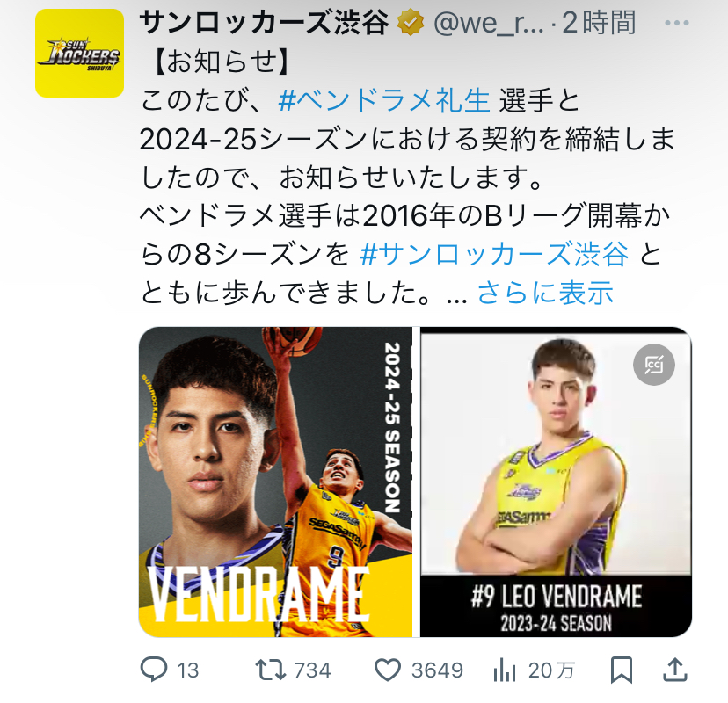Click the @we_r... handle
Image resolution: width=728 pixels, height=703 pixels.
[x=489, y=22]
